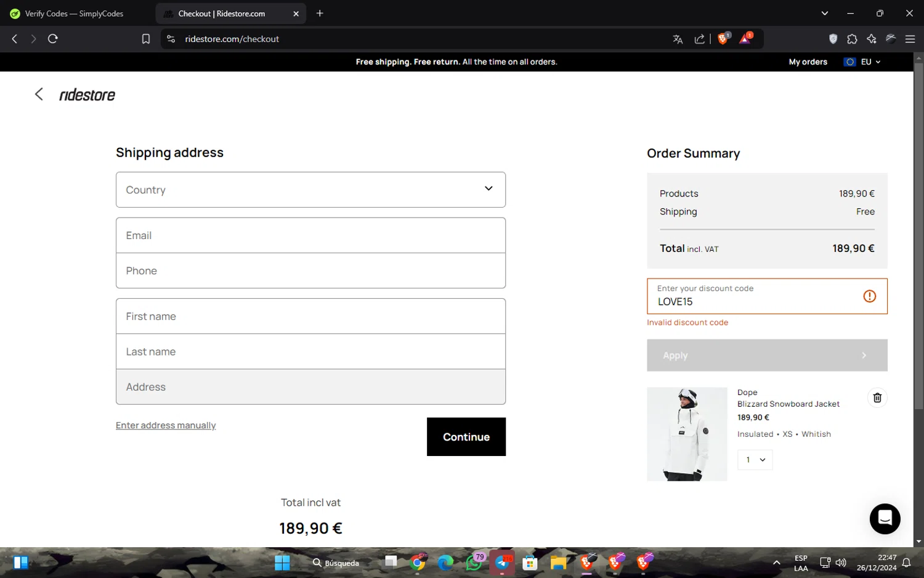Click the Email field

tap(310, 235)
